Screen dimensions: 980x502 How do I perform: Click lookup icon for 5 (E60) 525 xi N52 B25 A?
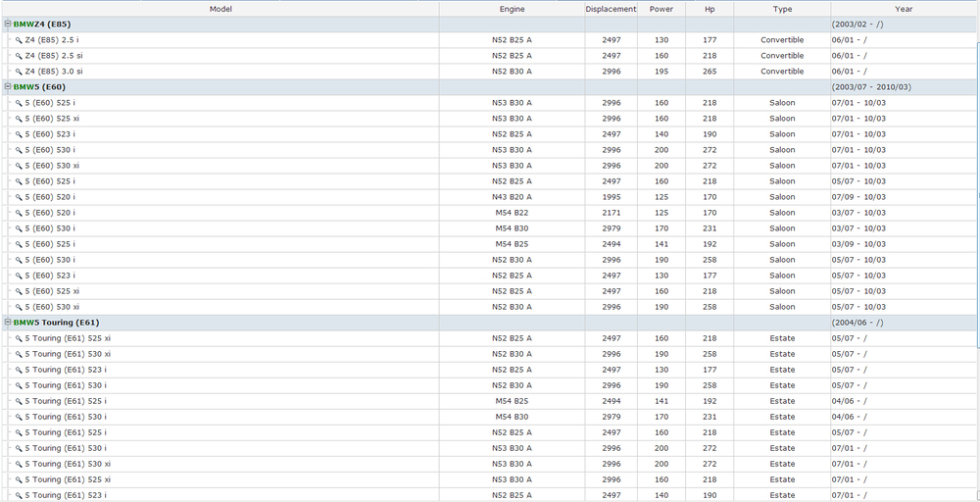(19, 291)
